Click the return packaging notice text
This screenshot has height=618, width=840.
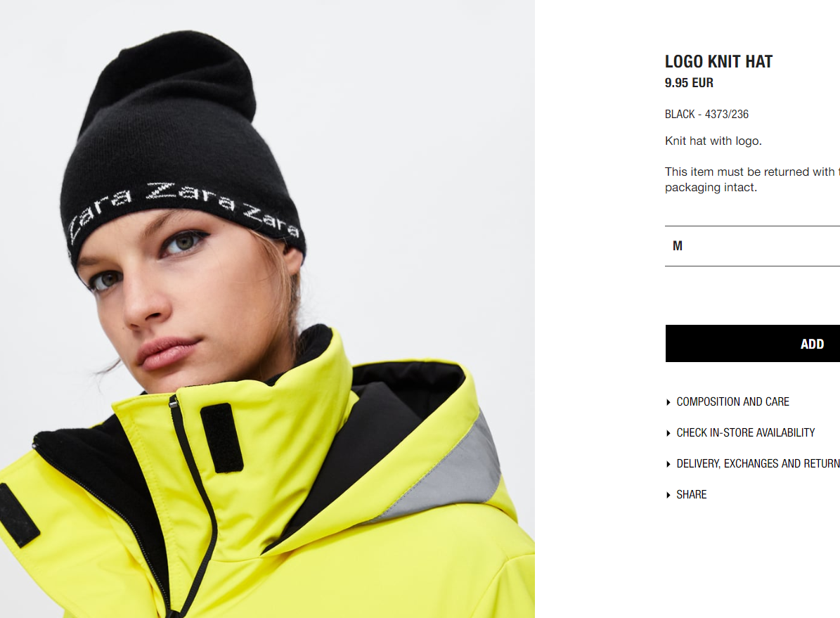[x=752, y=179]
